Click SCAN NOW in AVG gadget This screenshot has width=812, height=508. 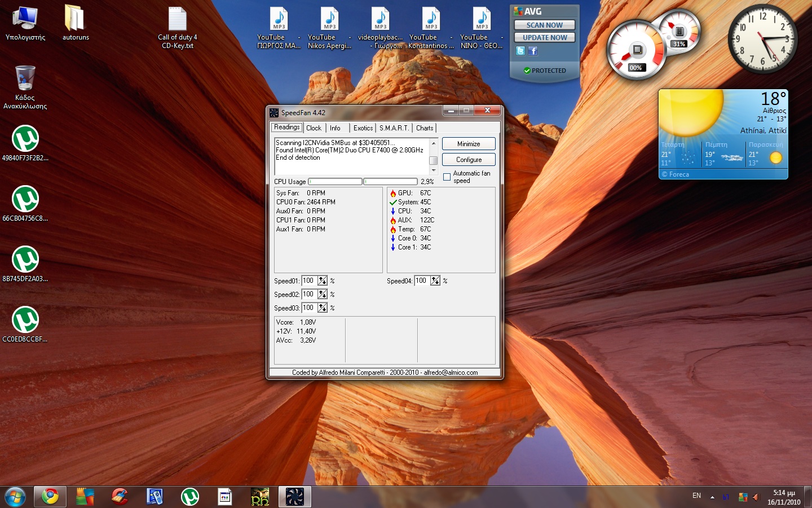tap(545, 25)
